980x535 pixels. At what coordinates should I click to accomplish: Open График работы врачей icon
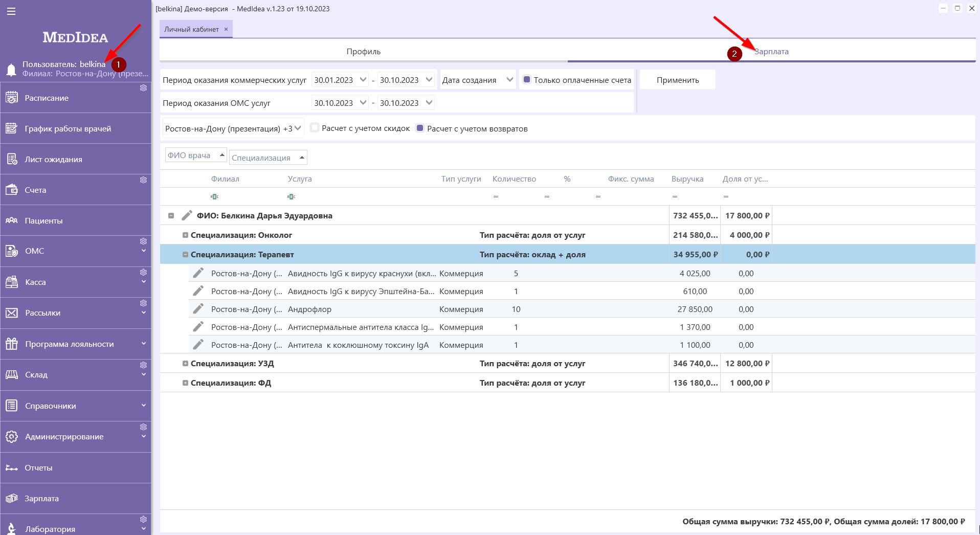point(11,128)
